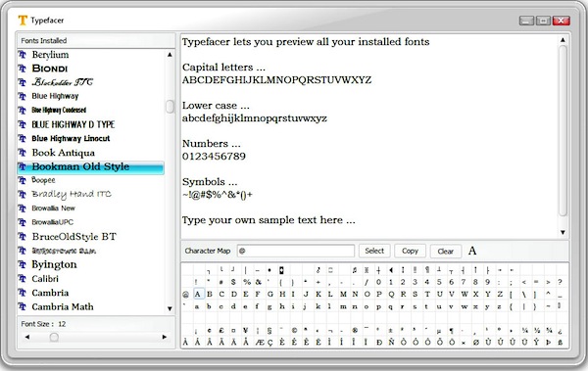This screenshot has width=588, height=371.
Task: Click the font size slider thumb
Action: coord(54,337)
